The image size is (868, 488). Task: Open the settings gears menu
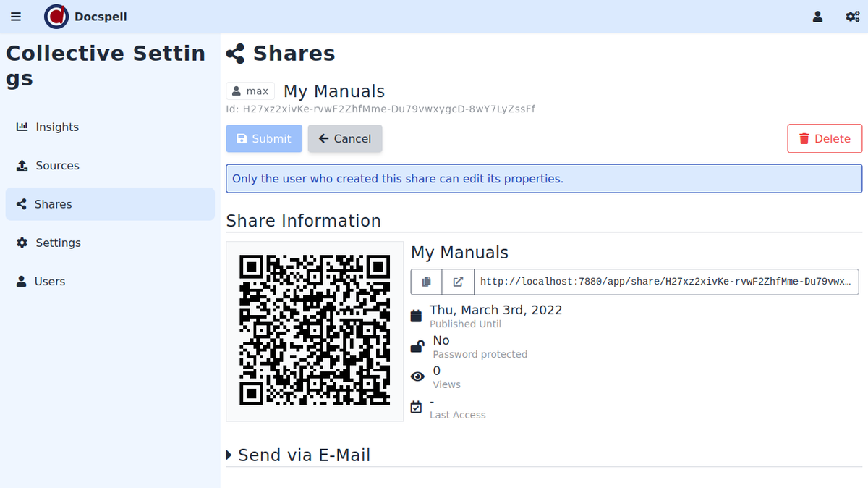click(852, 17)
